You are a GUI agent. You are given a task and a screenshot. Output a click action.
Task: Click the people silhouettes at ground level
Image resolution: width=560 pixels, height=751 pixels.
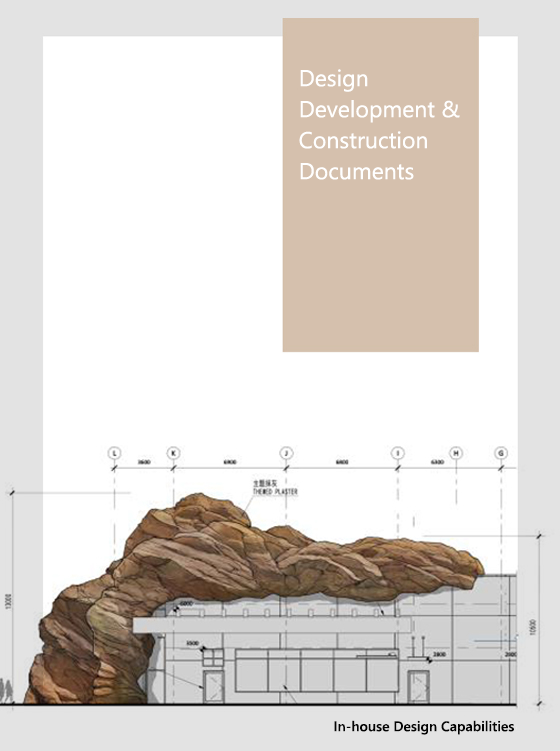[5, 691]
